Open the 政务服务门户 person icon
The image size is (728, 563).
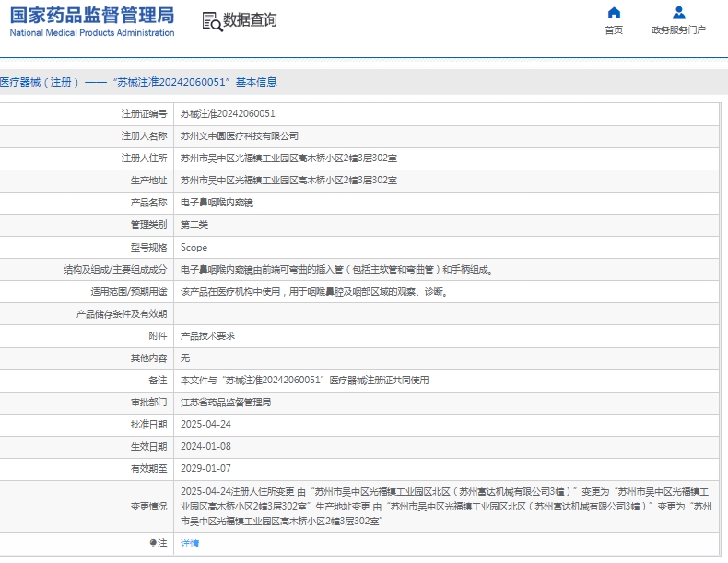(678, 13)
